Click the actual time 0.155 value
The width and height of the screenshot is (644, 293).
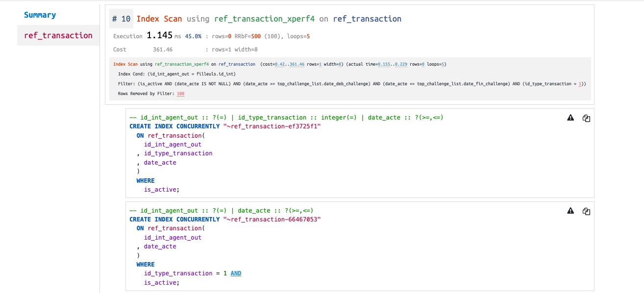point(384,64)
